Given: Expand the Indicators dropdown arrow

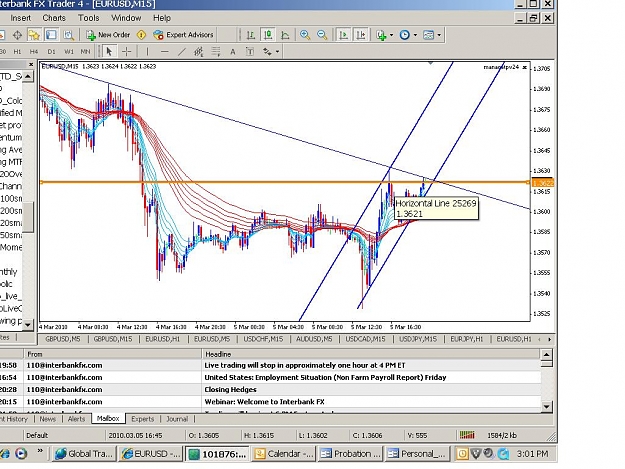Looking at the screenshot, I should tap(391, 35).
